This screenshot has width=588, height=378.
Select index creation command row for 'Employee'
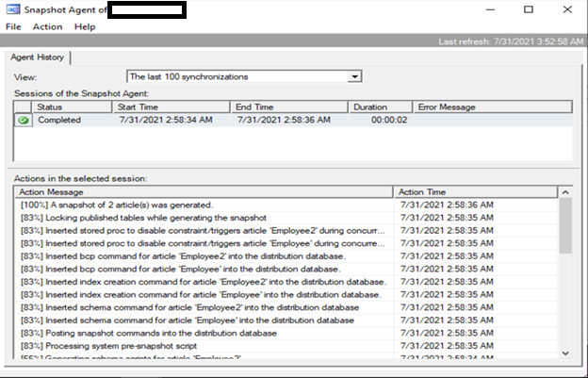tap(286, 295)
